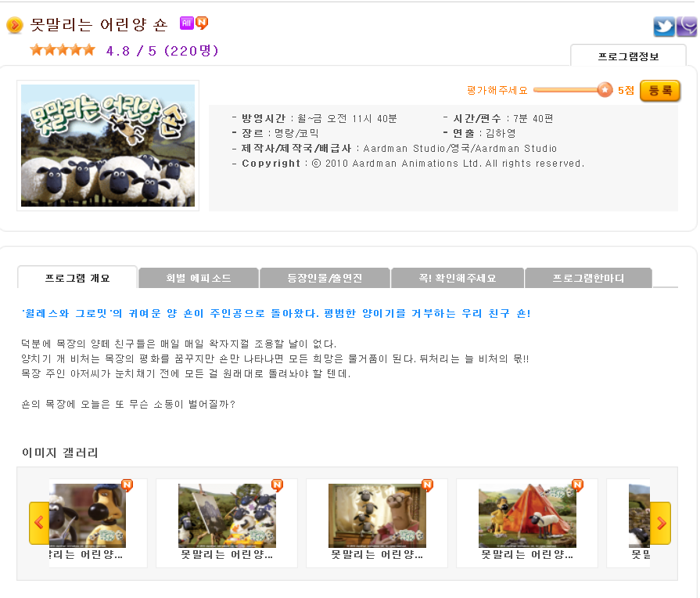The height and width of the screenshot is (598, 700).
Task: Share the program via the Twitter icon
Action: pyautogui.click(x=664, y=27)
